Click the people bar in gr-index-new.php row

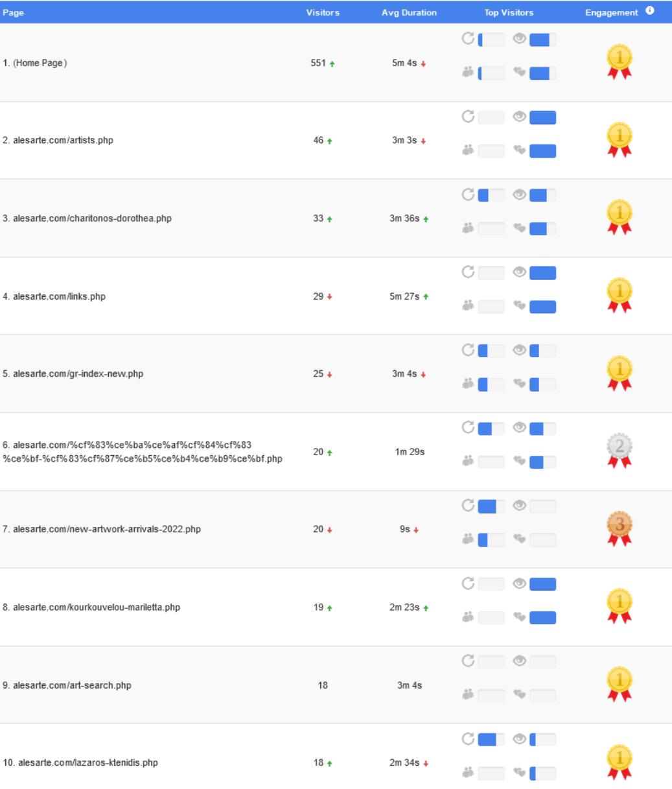(491, 384)
